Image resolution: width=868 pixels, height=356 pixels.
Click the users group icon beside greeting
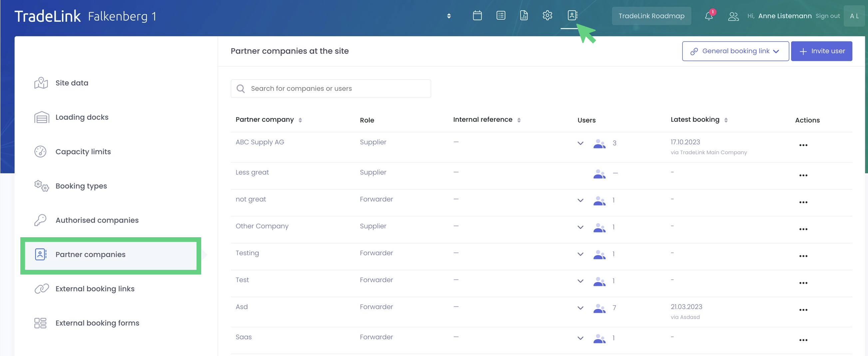click(733, 16)
